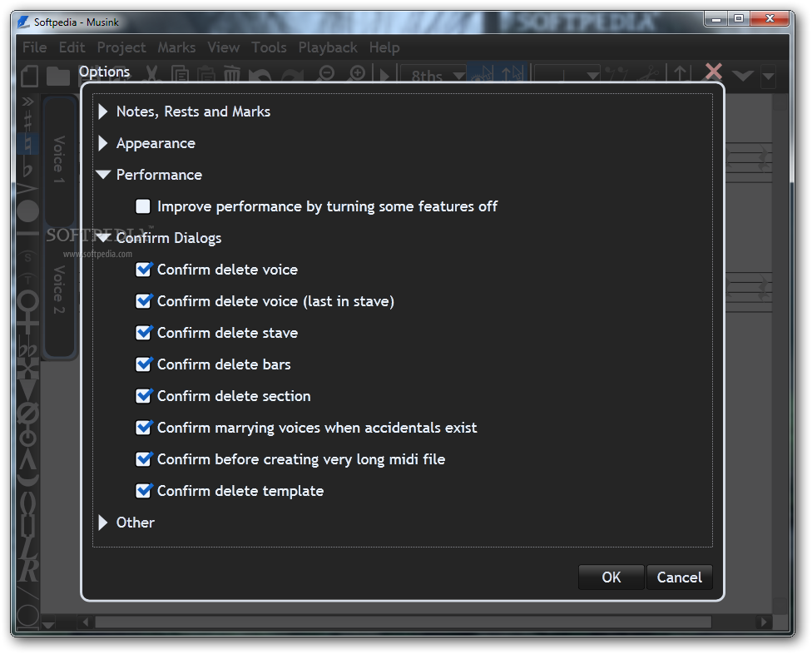The image size is (812, 654).
Task: Click the Paste clipboard icon
Action: [206, 74]
